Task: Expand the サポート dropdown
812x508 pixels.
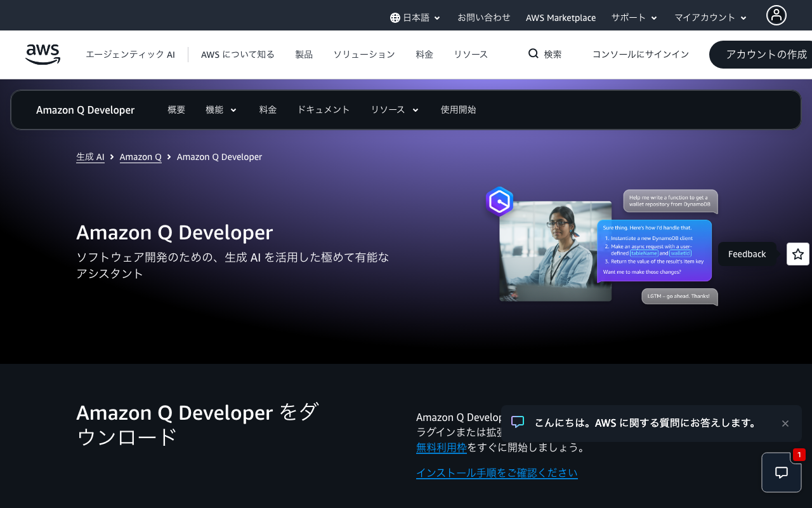Action: [x=634, y=18]
